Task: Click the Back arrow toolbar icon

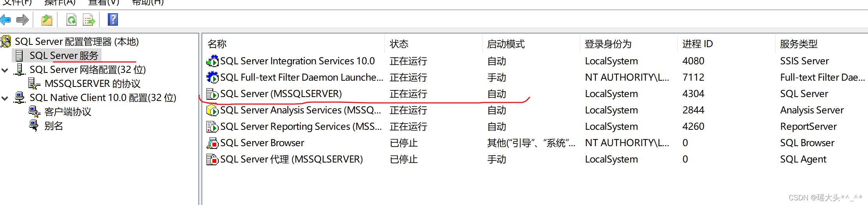Action: pyautogui.click(x=5, y=19)
